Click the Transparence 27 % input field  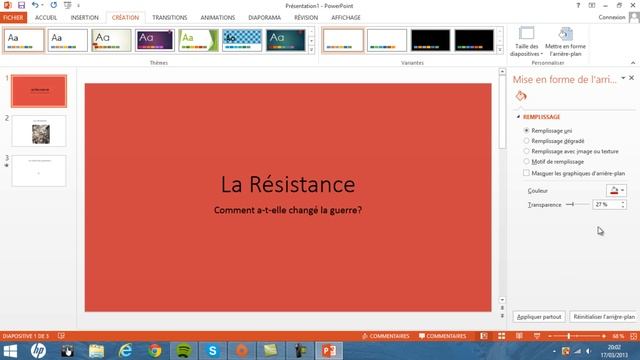point(606,204)
